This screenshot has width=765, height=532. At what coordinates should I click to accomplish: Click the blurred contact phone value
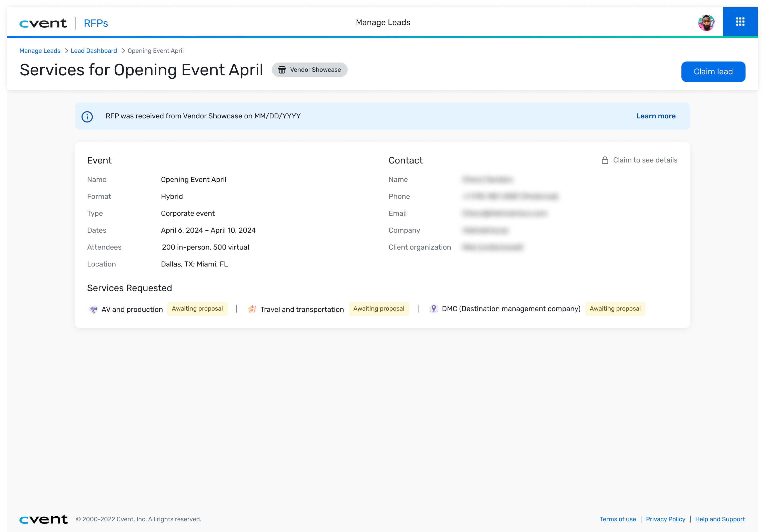click(510, 197)
